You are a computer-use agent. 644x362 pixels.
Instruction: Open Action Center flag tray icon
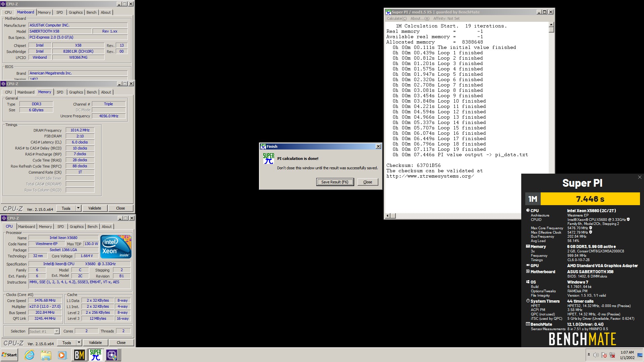click(x=604, y=355)
